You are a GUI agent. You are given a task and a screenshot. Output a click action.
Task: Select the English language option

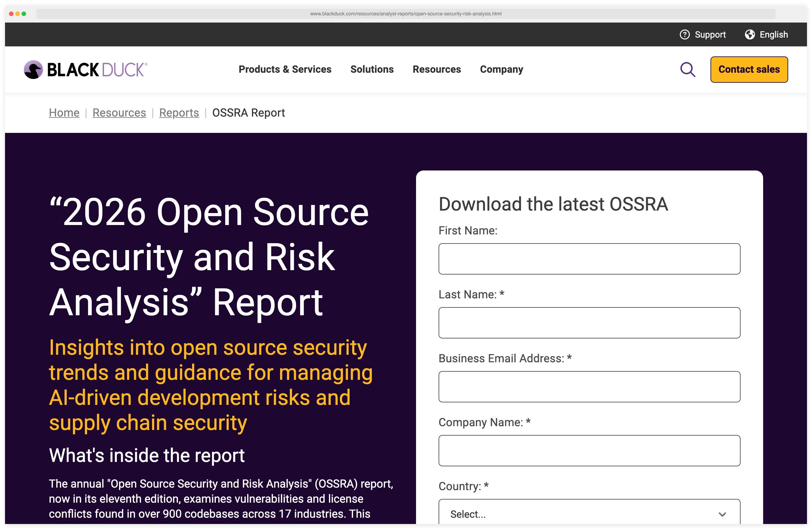pos(774,34)
